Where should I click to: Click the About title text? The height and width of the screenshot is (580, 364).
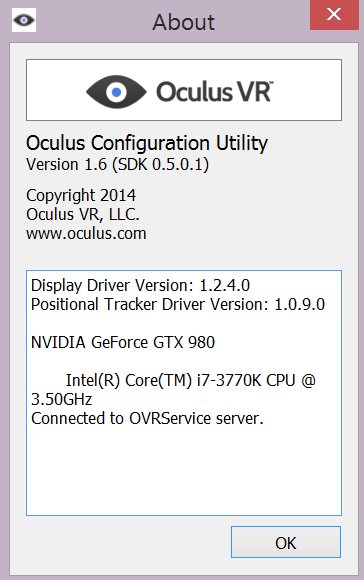pyautogui.click(x=183, y=22)
